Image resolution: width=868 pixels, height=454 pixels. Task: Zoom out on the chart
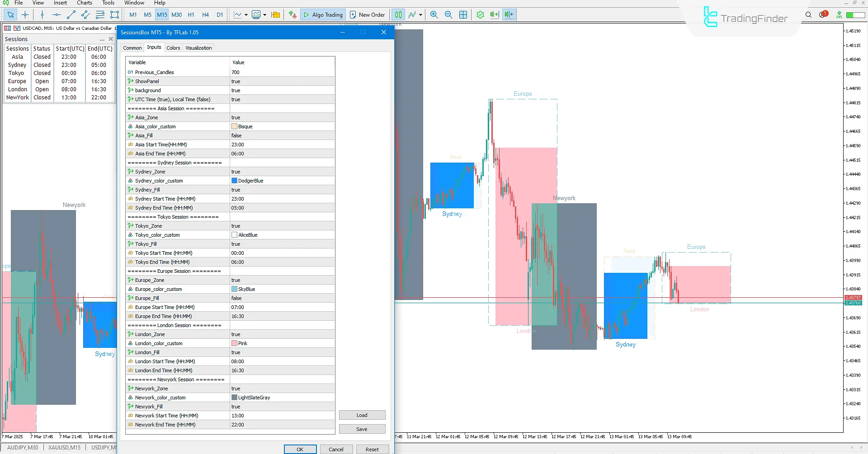[448, 14]
